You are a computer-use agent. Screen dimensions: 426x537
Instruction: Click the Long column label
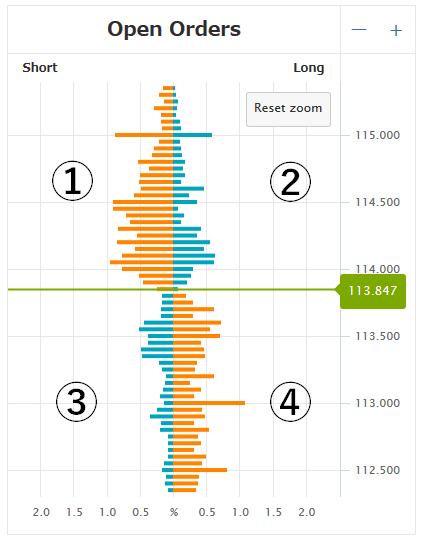point(309,68)
